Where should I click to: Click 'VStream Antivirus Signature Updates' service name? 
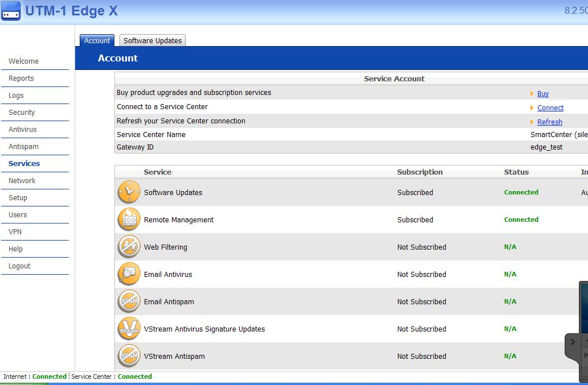click(x=204, y=329)
